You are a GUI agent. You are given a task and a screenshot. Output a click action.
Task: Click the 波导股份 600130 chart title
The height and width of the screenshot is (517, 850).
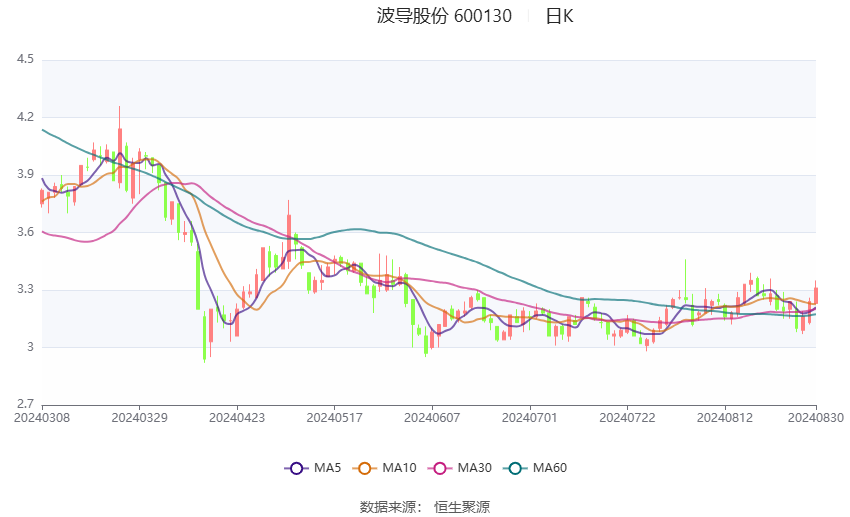click(444, 16)
